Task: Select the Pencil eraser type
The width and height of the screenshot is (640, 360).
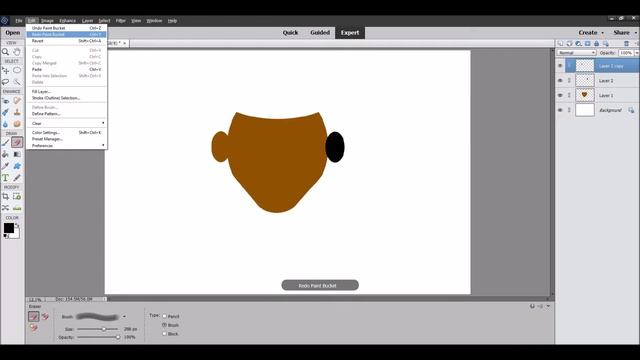Action: 164,316
